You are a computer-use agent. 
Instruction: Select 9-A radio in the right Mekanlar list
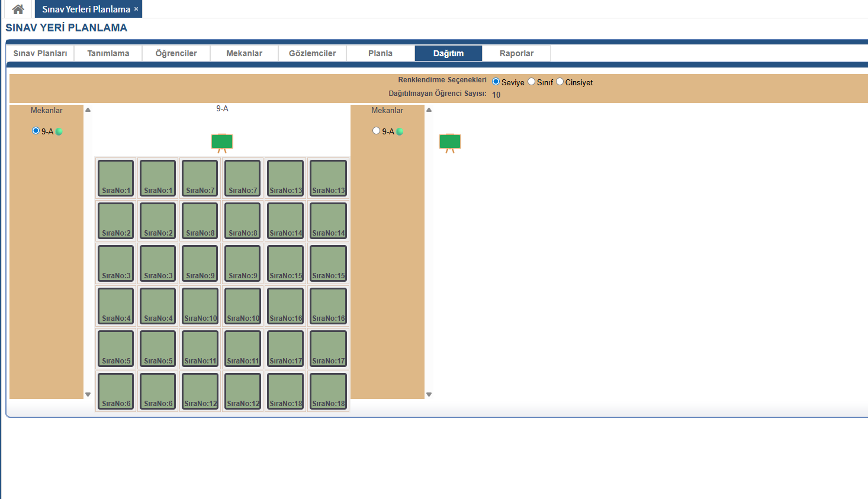point(376,131)
